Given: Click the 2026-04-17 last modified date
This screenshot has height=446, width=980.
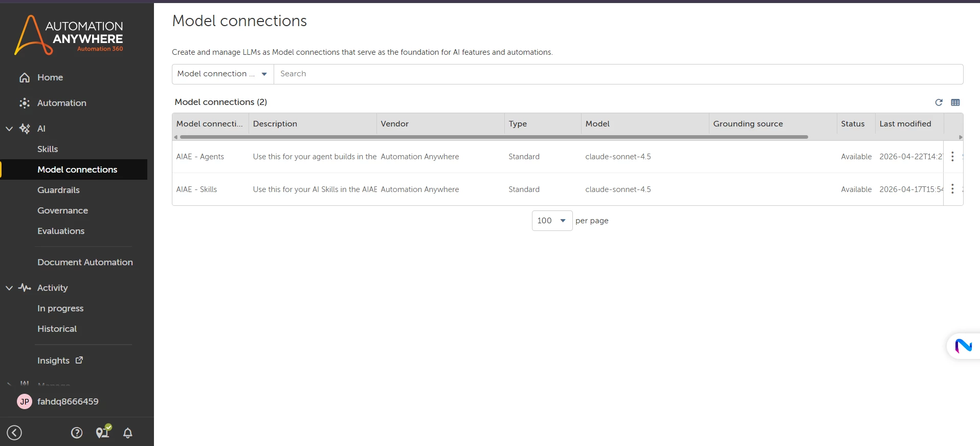Looking at the screenshot, I should coord(911,189).
